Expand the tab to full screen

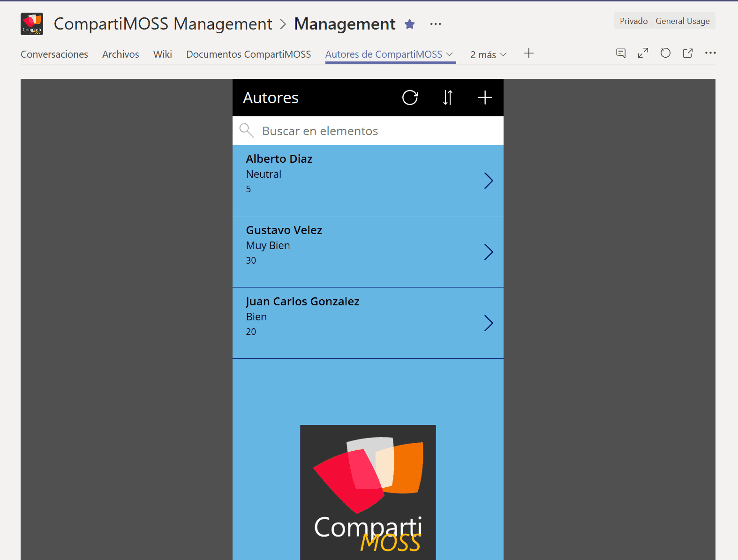click(643, 53)
